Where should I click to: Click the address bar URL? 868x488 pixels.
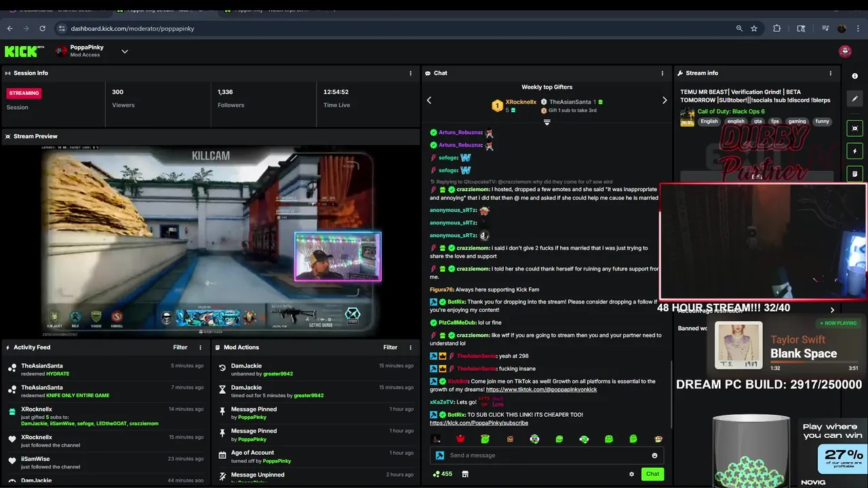(132, 28)
